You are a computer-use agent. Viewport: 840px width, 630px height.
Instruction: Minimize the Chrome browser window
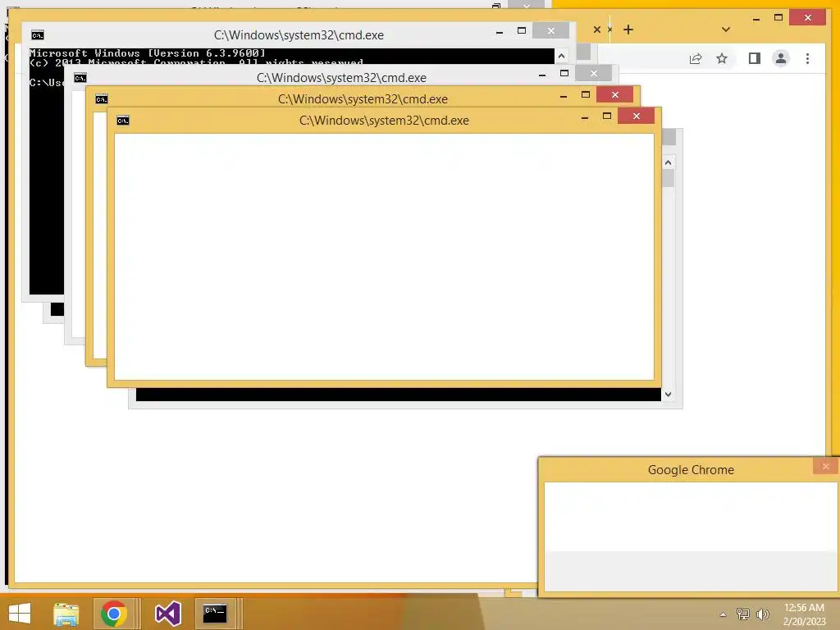coord(756,19)
